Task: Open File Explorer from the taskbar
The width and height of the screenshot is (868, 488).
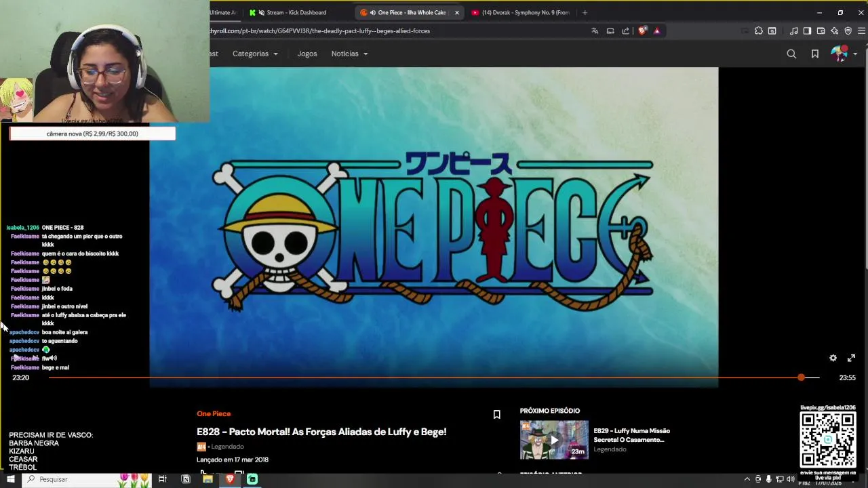Action: [208, 479]
